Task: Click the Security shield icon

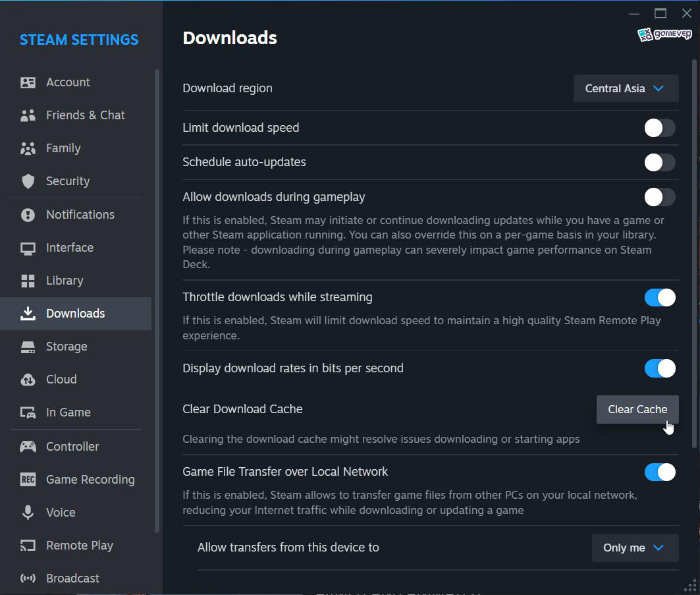Action: [x=28, y=181]
